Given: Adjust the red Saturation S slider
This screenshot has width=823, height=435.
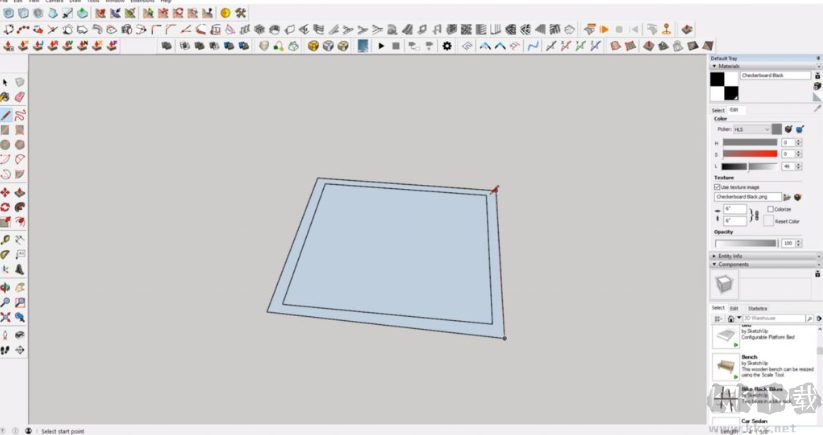Looking at the screenshot, I should (750, 154).
